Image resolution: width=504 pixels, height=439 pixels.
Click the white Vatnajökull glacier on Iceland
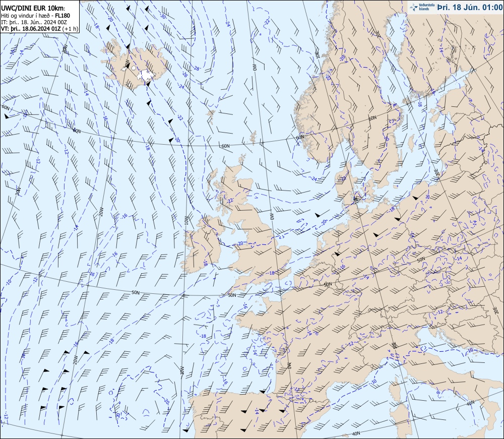(145, 76)
